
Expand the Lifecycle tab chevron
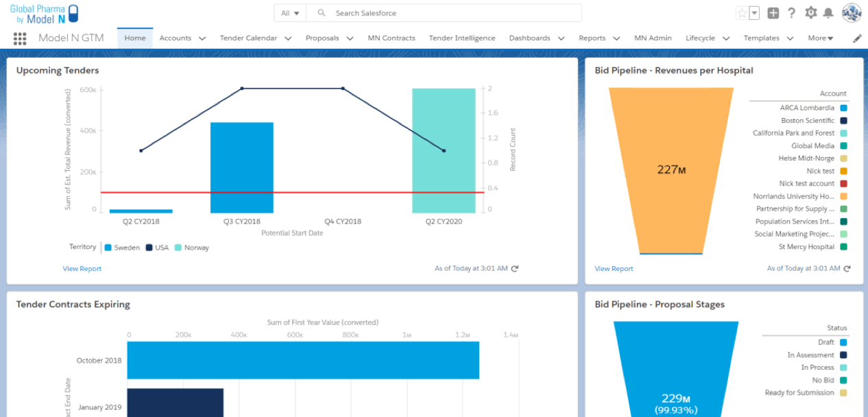[725, 38]
